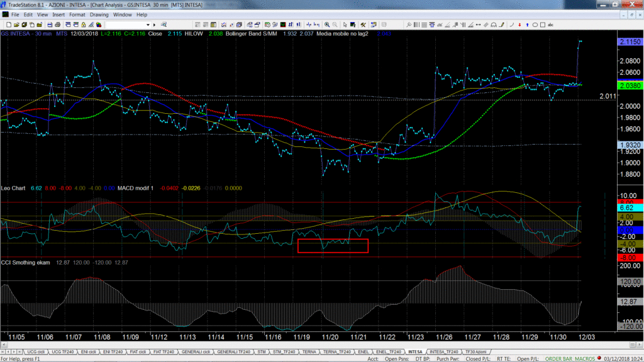Open the symbol lookup binoculars icon

[164, 25]
